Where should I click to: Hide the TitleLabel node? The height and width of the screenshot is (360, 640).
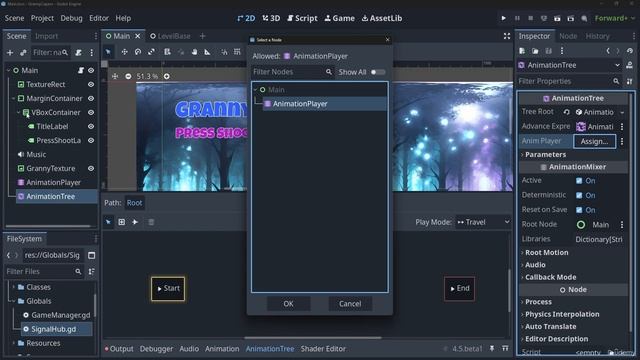click(x=91, y=127)
